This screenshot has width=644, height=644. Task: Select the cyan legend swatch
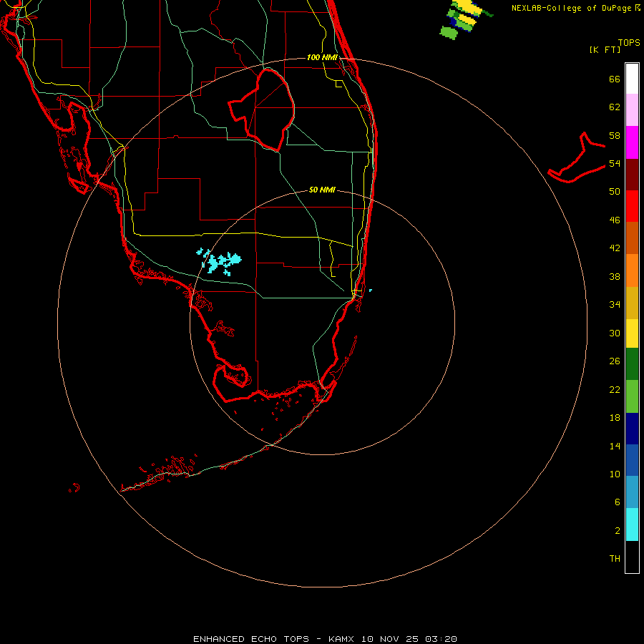(632, 525)
